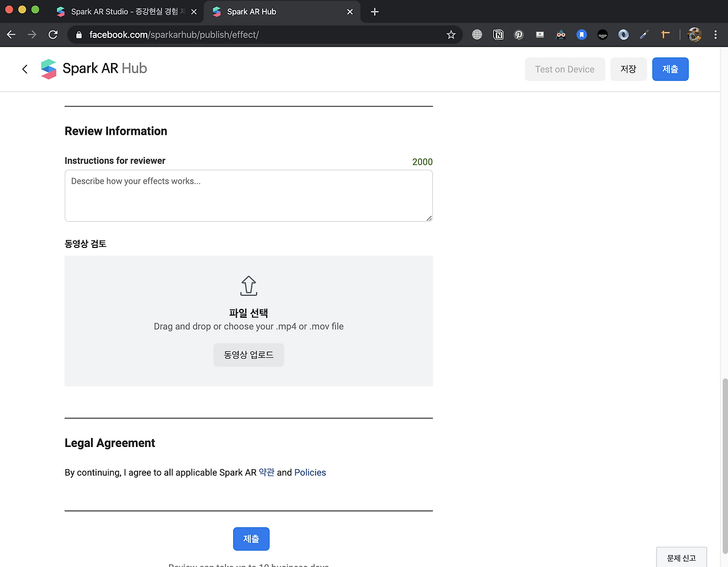
Task: Click the 동영상 검토 label
Action: (85, 244)
